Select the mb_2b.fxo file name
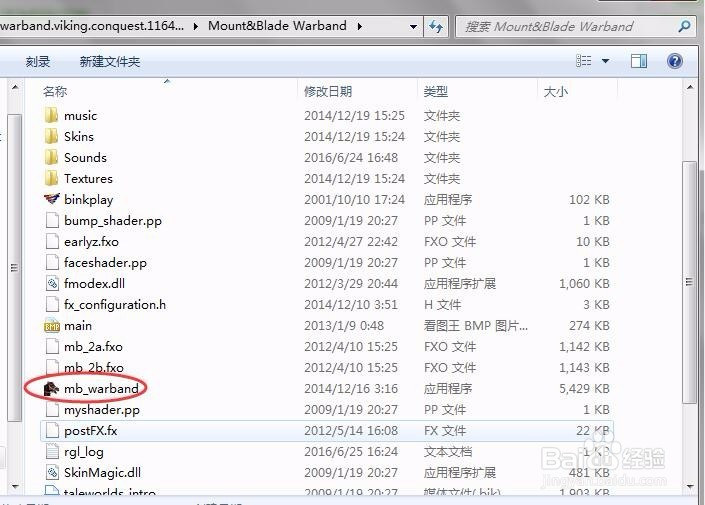 (94, 368)
